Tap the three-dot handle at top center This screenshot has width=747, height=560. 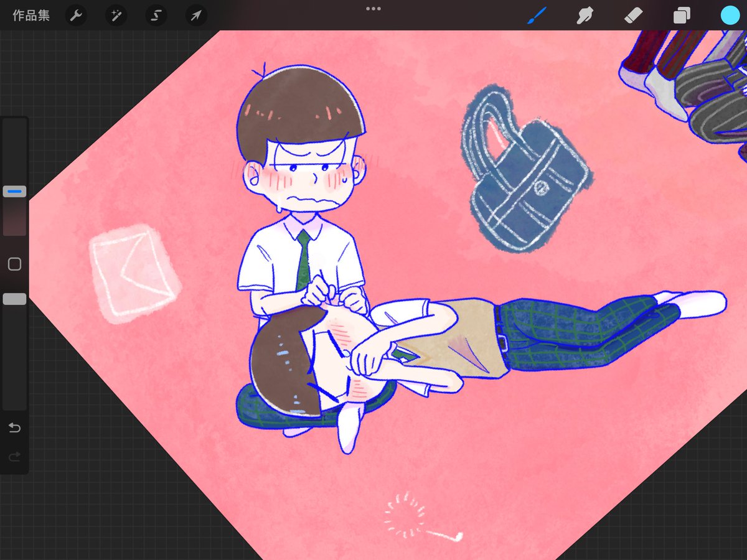[x=374, y=9]
